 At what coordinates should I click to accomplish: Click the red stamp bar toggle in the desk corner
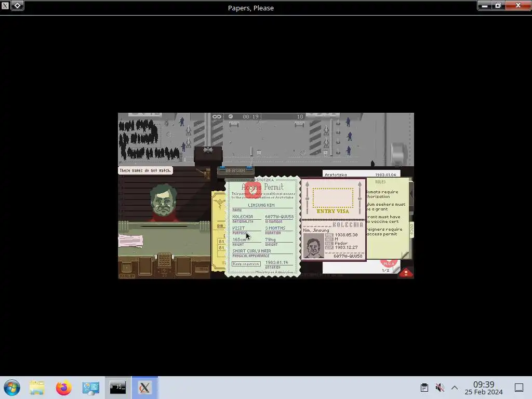click(x=406, y=272)
